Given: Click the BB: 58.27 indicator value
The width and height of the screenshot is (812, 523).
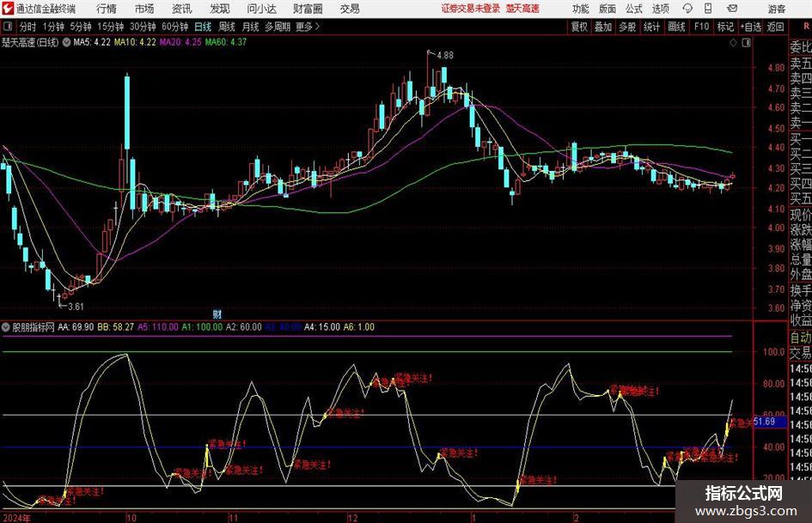Looking at the screenshot, I should click(x=115, y=326).
